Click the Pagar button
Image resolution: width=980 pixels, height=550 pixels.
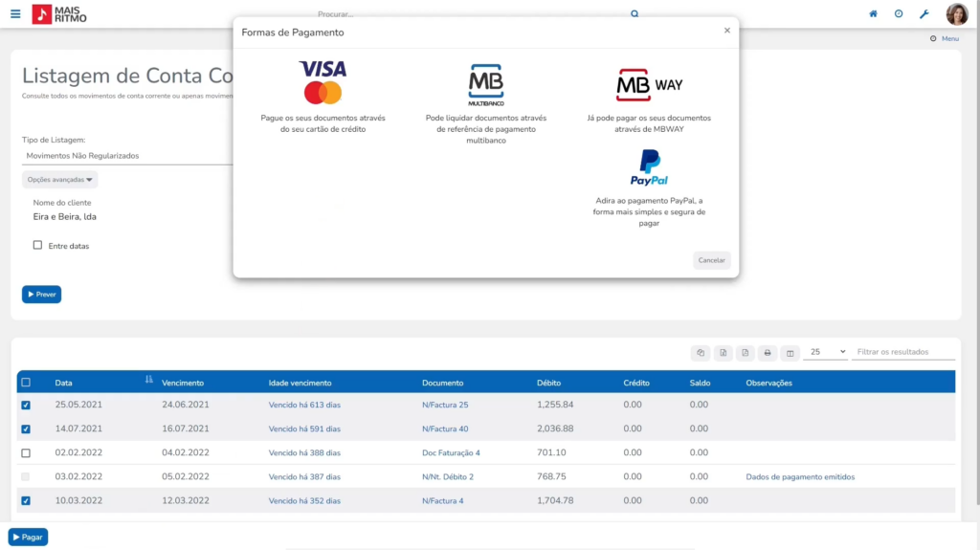(28, 537)
